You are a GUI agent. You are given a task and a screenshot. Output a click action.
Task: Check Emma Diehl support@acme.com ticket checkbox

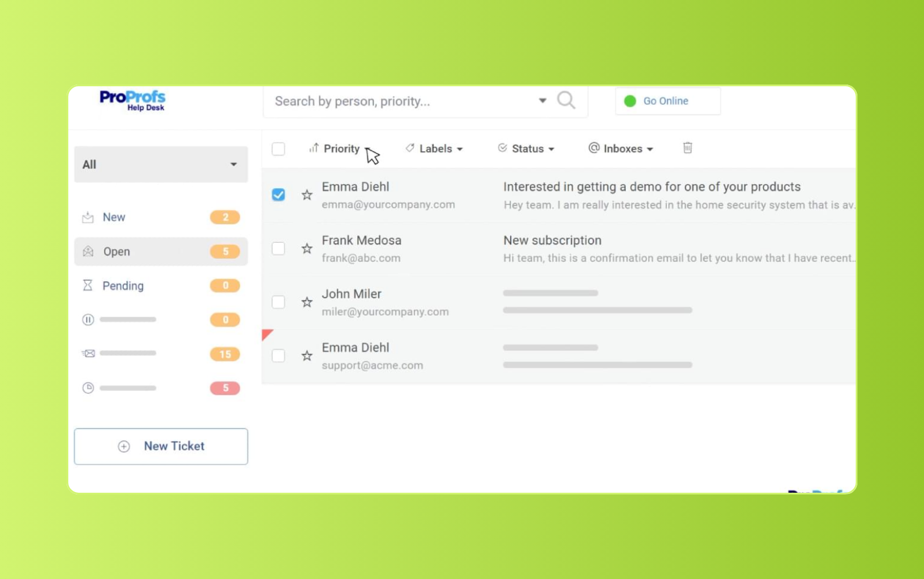[278, 356]
